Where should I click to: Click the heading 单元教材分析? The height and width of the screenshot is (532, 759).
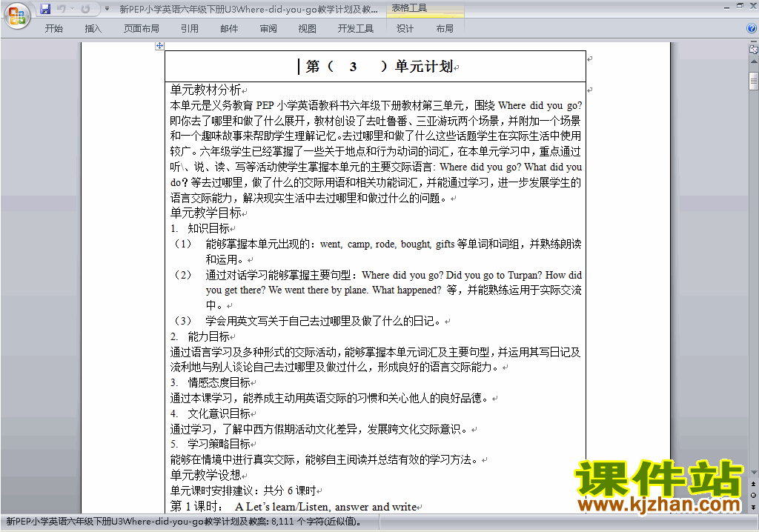point(206,90)
